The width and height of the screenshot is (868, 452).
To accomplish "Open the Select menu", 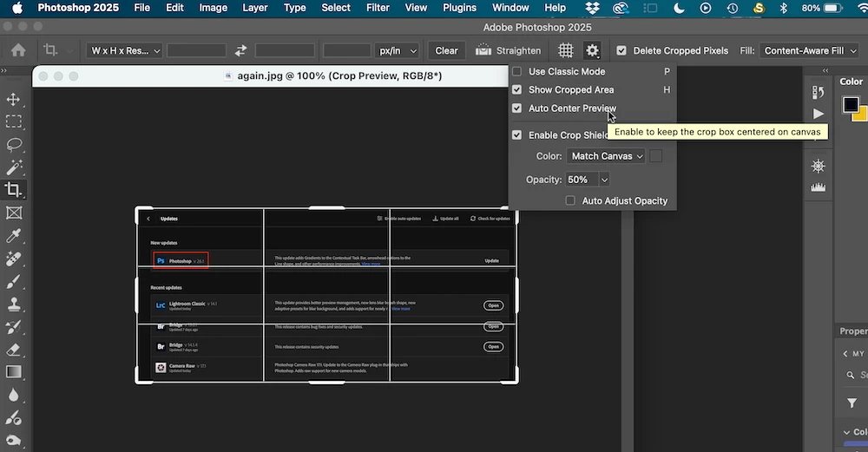I will click(336, 8).
